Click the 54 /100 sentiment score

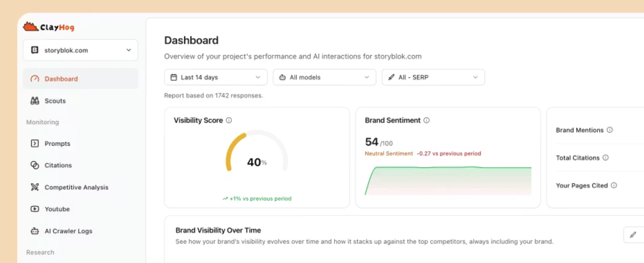tap(379, 142)
